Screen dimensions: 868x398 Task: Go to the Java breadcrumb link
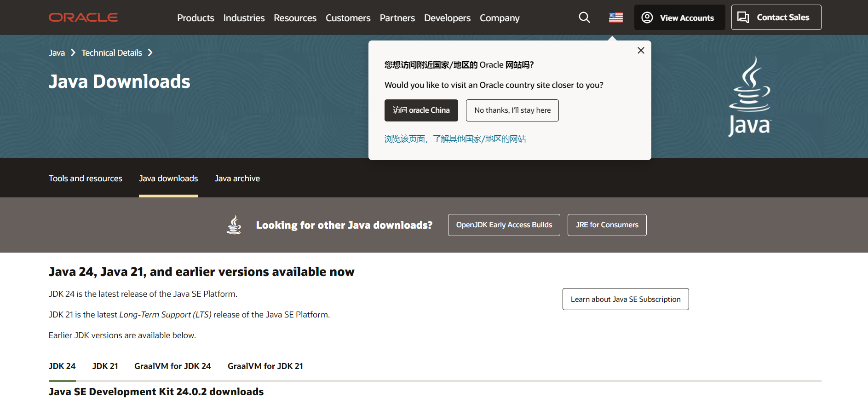(57, 53)
